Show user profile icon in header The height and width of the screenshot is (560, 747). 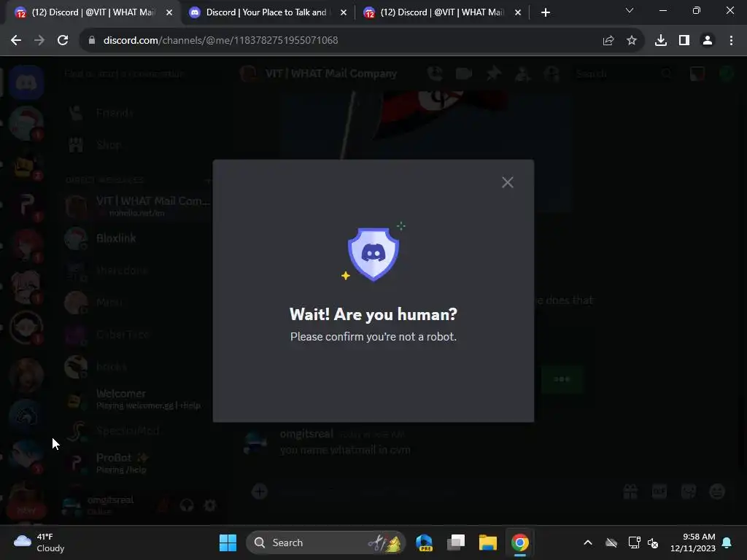[x=551, y=74]
